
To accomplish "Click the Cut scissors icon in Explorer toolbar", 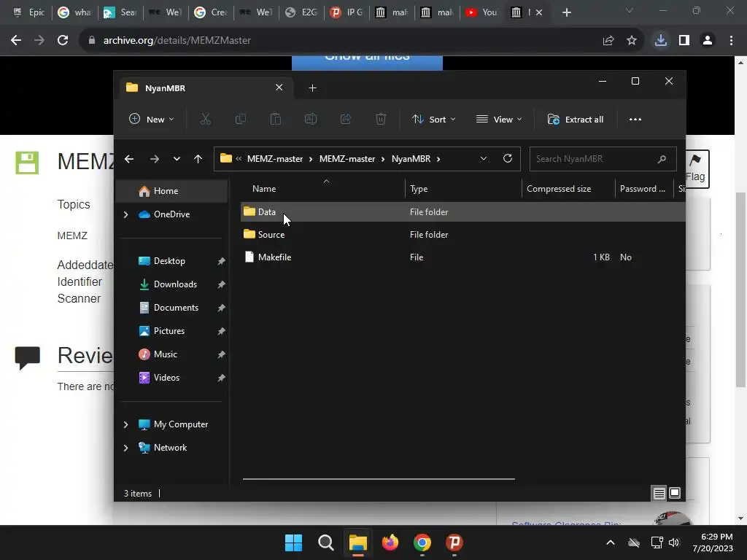I will pos(205,119).
